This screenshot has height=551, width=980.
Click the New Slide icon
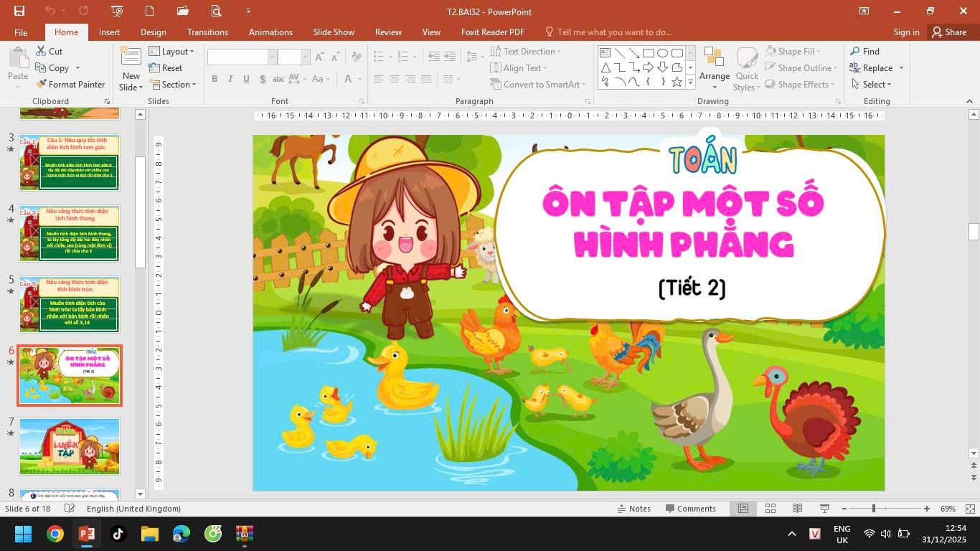tap(131, 60)
